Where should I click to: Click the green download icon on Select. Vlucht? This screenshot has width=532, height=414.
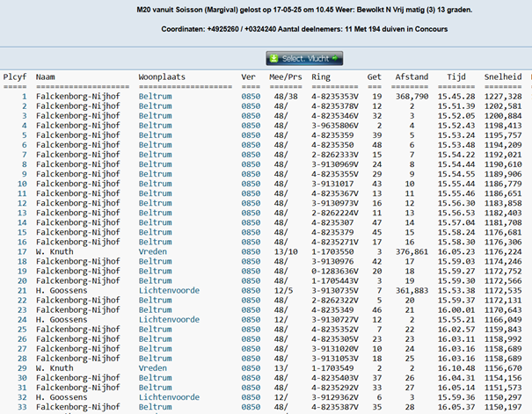coord(274,58)
